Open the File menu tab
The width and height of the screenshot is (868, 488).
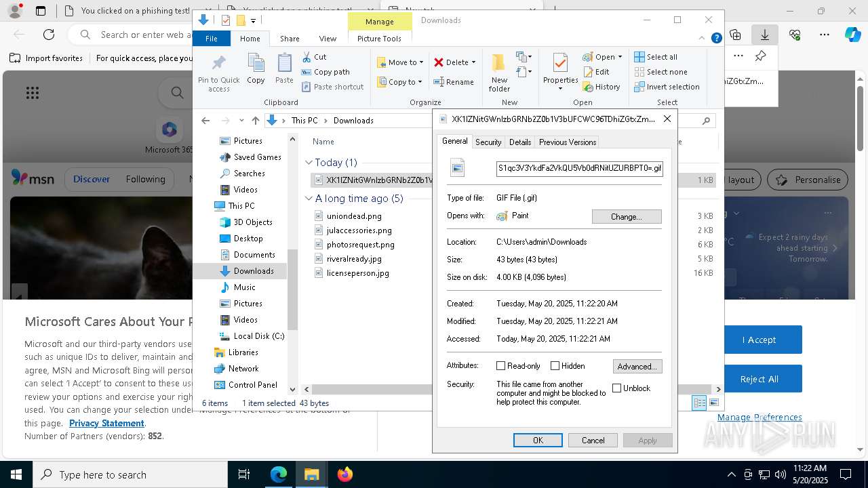212,39
